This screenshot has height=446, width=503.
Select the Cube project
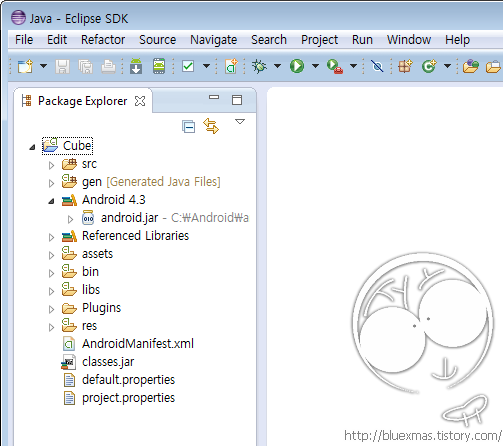pos(67,146)
